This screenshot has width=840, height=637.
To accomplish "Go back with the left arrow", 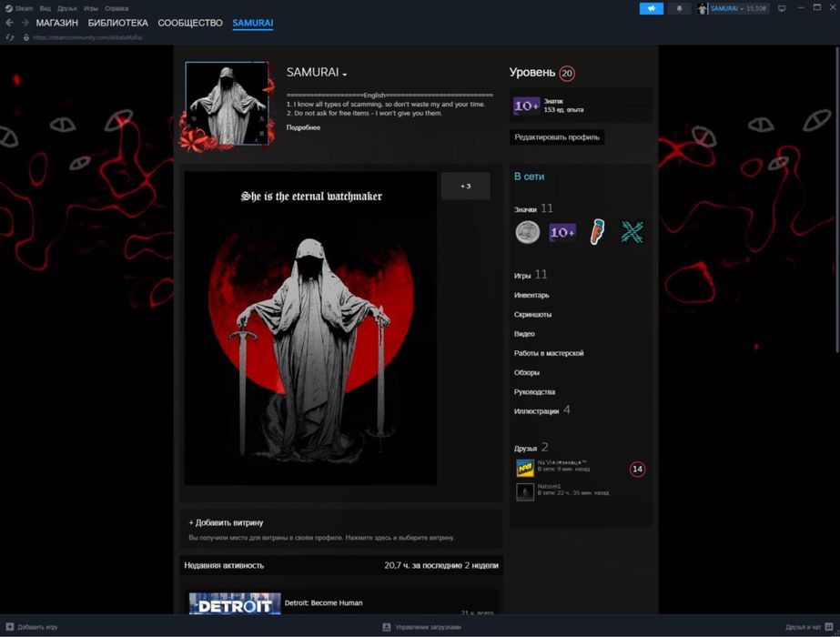I will (9, 23).
